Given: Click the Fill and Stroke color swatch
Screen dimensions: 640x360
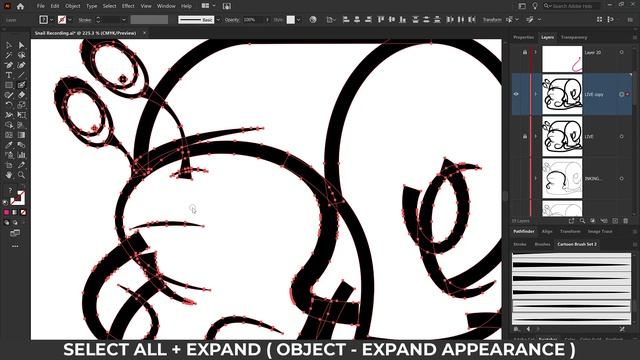Looking at the screenshot, I should 17,198.
